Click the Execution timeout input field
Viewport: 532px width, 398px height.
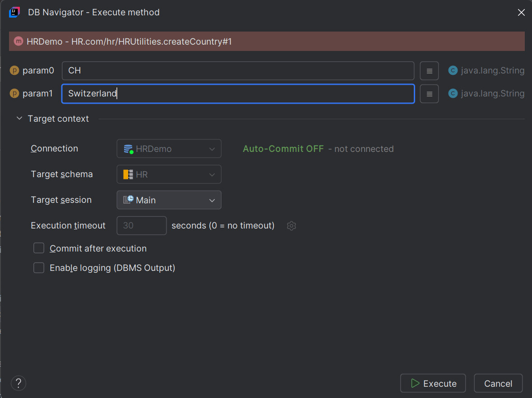pos(141,225)
